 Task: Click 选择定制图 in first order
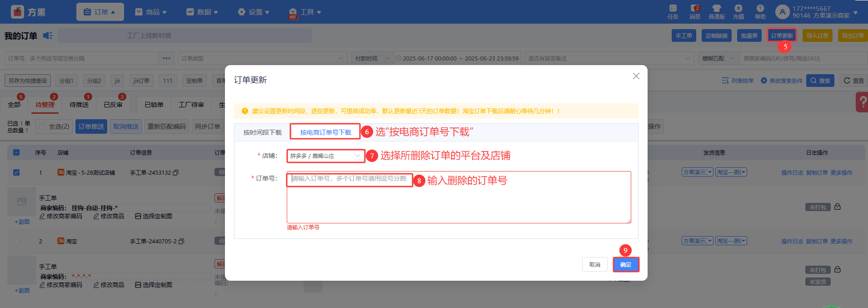coord(154,216)
